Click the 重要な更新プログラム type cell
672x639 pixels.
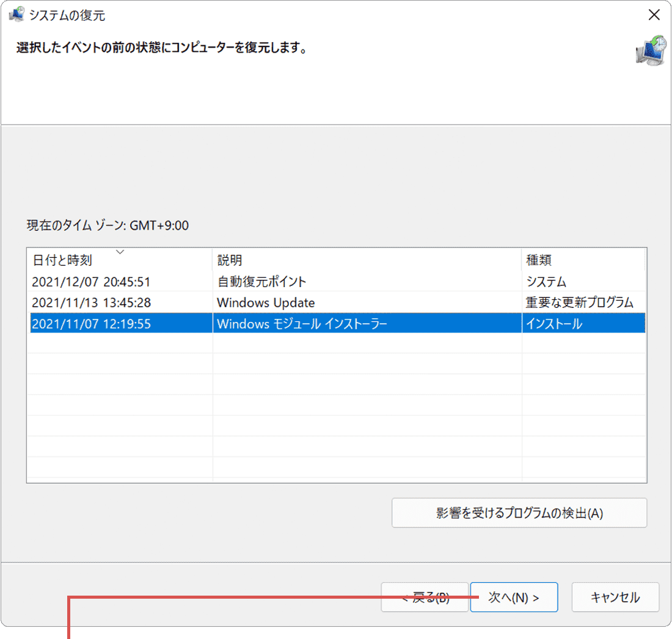point(580,302)
